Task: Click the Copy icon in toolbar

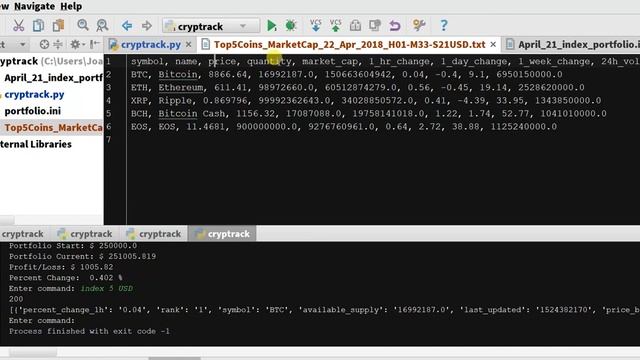Action: (38, 26)
